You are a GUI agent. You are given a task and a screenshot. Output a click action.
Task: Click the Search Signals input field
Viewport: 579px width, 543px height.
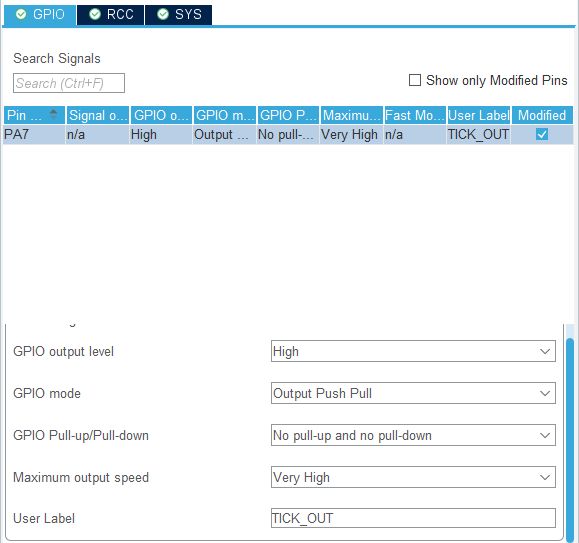tap(69, 83)
